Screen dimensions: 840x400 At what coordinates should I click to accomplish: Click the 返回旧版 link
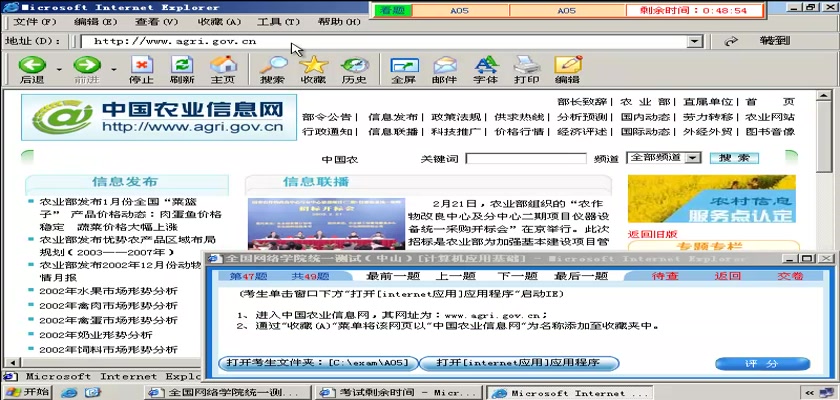(652, 234)
